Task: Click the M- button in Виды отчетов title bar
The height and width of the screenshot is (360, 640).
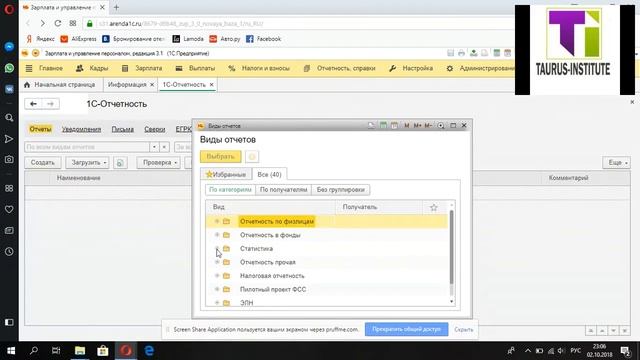Action: pos(428,126)
